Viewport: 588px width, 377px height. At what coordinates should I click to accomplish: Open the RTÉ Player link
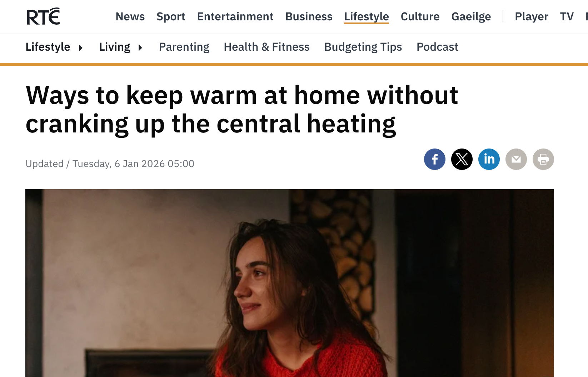pos(532,16)
